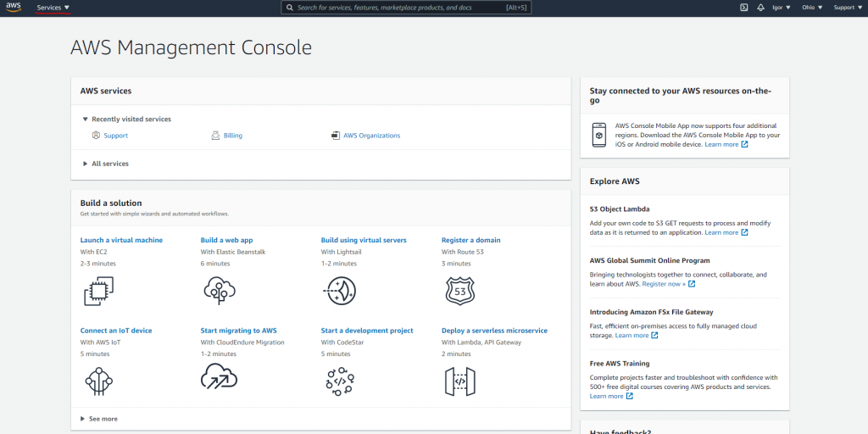Click the Billing service icon

216,135
